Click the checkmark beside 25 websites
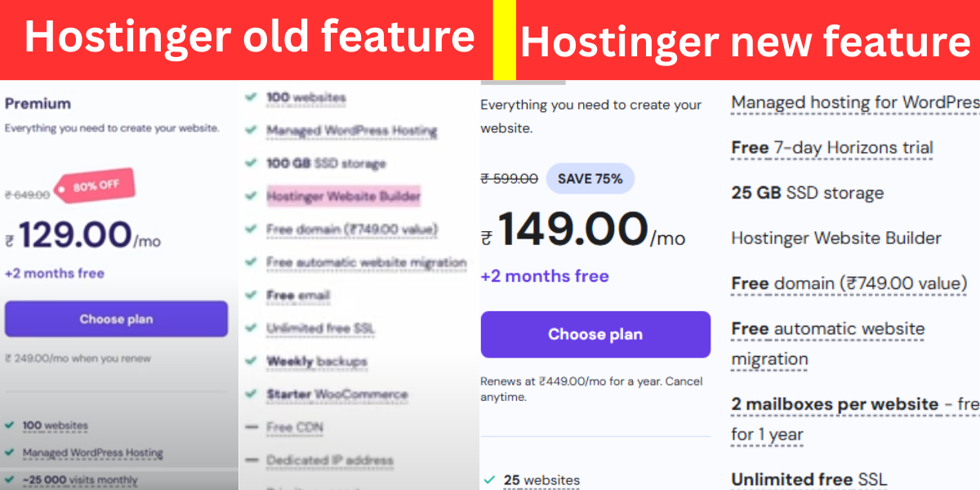The height and width of the screenshot is (490, 980). click(x=488, y=479)
